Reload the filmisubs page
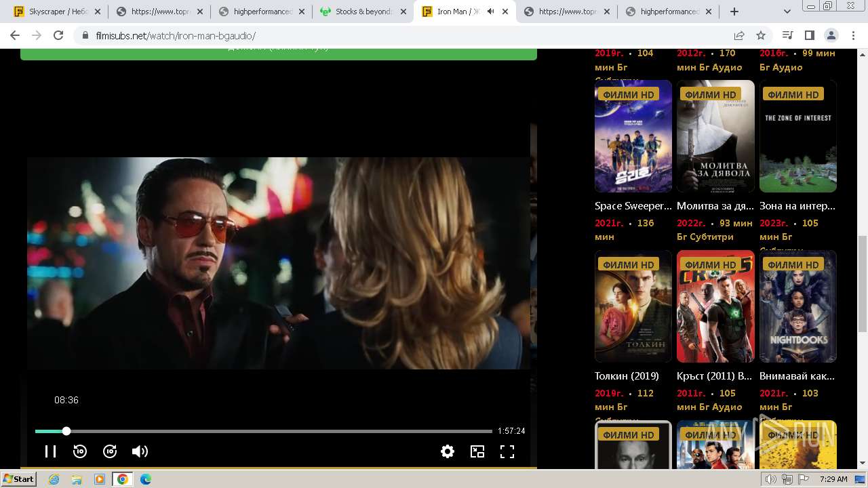 (x=58, y=35)
